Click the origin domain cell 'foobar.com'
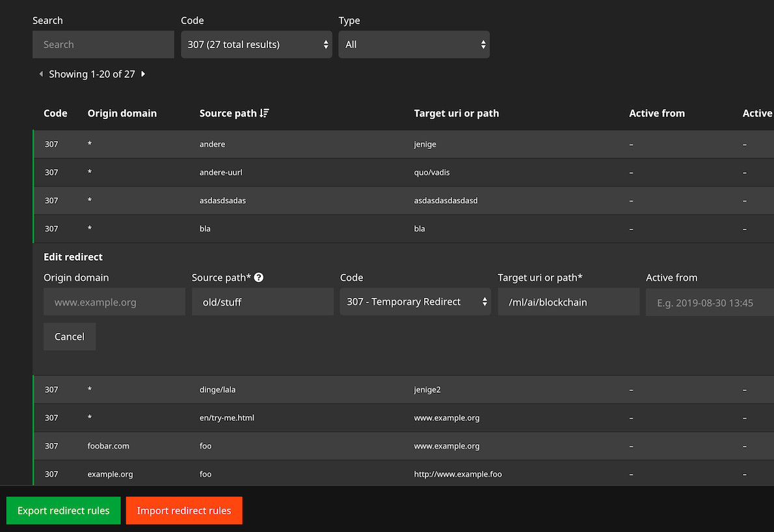This screenshot has width=774, height=532. point(108,446)
